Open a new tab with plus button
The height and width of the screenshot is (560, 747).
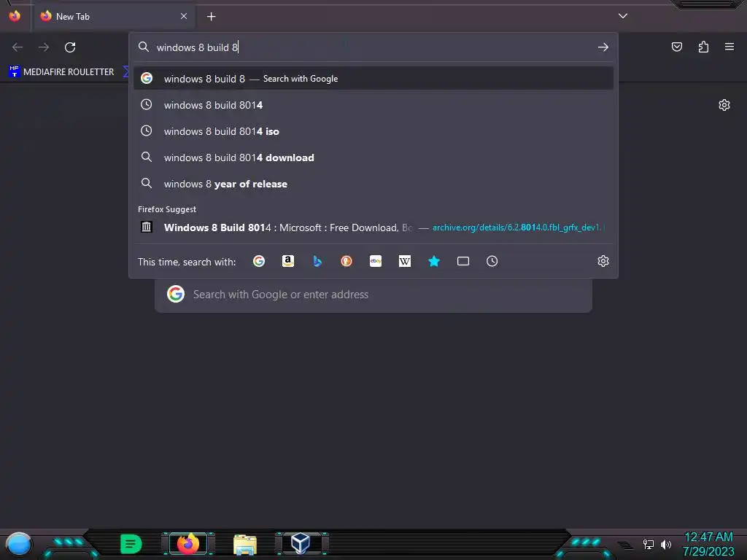211,17
